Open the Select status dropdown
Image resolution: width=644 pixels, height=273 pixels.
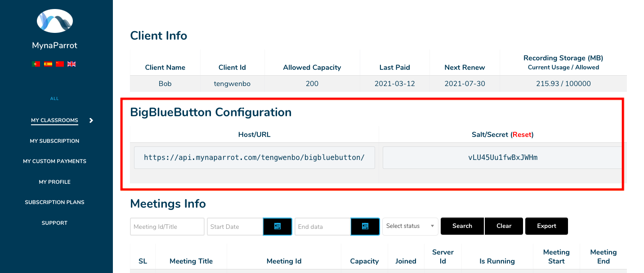tap(410, 226)
